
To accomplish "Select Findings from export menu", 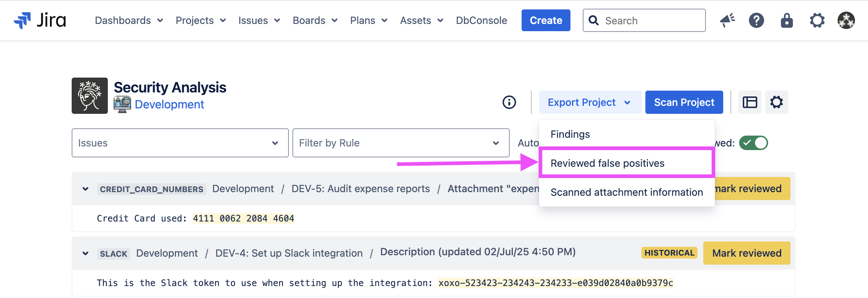I will click(x=570, y=134).
